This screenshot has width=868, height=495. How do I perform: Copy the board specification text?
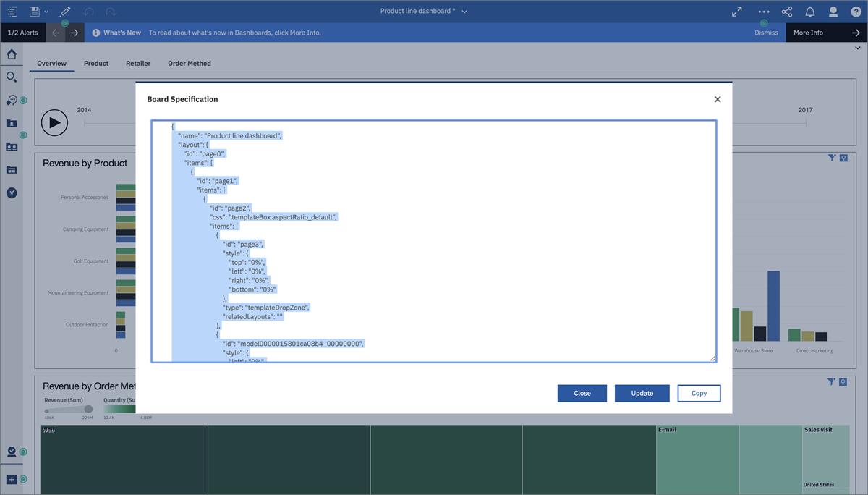(699, 393)
